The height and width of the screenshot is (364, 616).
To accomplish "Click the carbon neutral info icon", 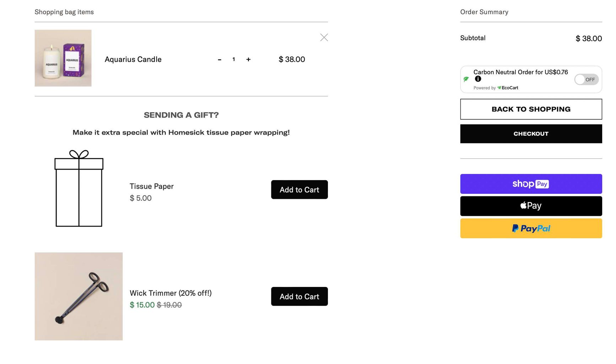I will pos(478,79).
